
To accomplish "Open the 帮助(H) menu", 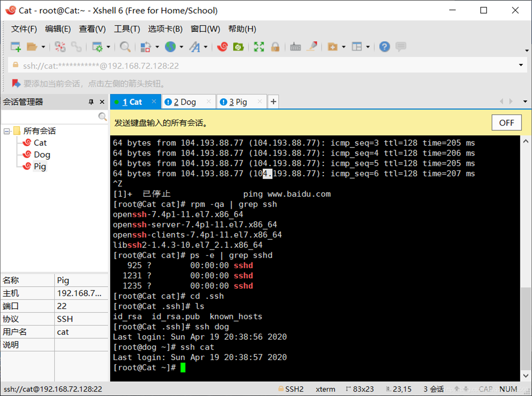I will click(242, 29).
